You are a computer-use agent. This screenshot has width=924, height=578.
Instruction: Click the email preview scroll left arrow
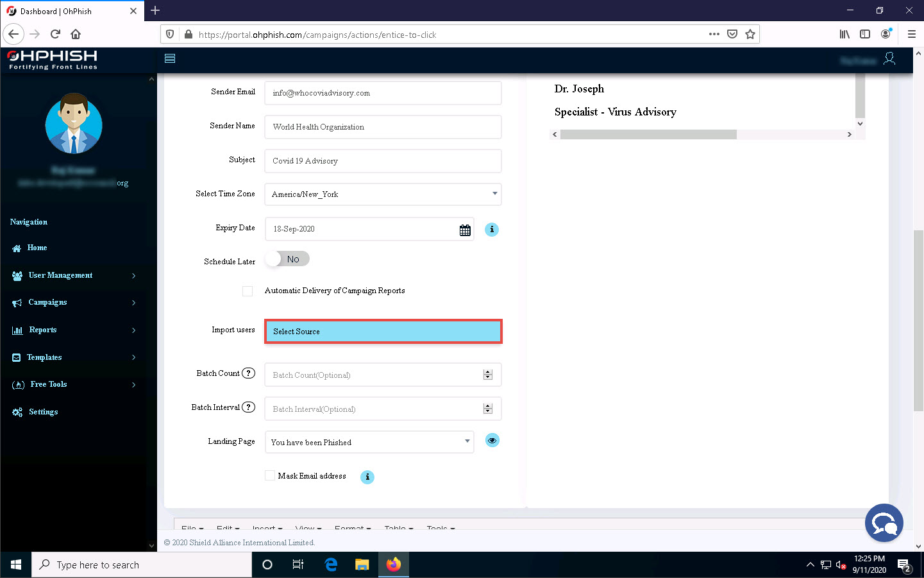(555, 135)
